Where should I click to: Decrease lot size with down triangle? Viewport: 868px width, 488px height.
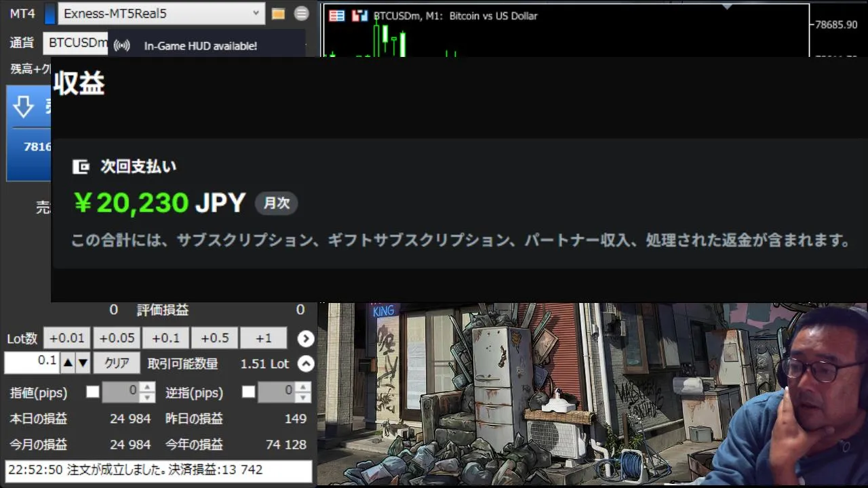click(x=83, y=363)
